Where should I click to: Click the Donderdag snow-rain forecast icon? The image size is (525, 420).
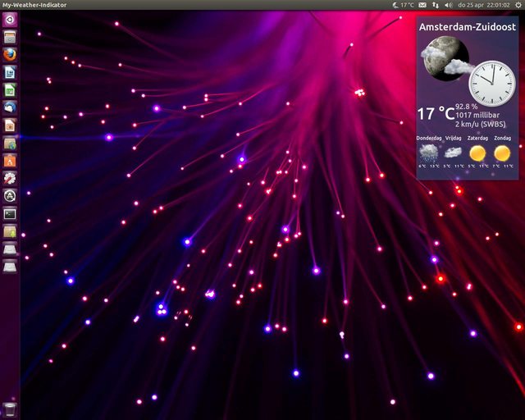428,153
